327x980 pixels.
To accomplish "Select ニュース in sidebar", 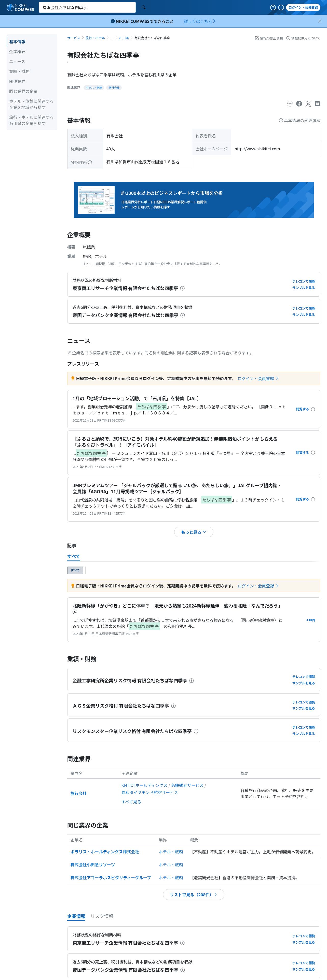I will point(17,62).
